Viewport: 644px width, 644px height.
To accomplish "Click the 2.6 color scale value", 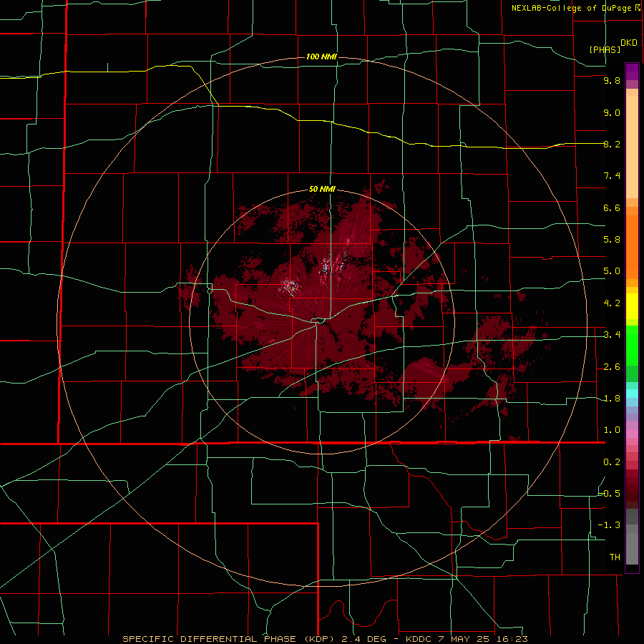I will coord(612,367).
